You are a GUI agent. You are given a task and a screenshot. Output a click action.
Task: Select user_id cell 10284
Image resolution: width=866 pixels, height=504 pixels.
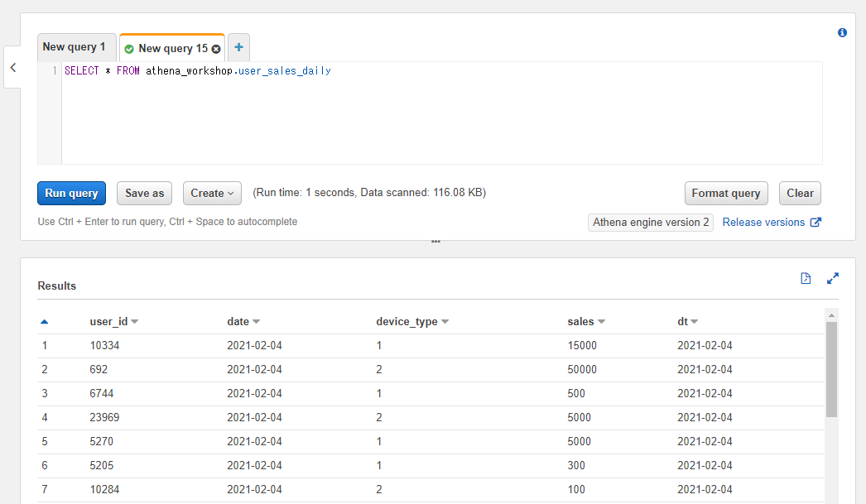pyautogui.click(x=104, y=490)
